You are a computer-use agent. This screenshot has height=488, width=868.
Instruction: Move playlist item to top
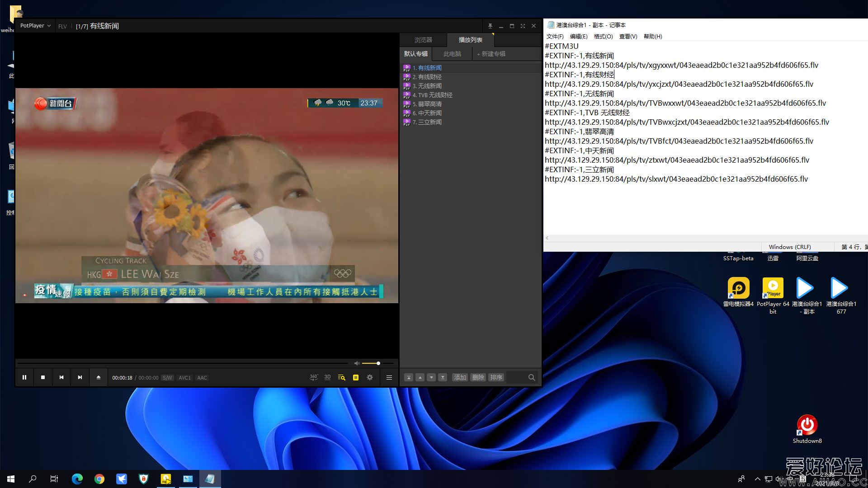tap(408, 377)
